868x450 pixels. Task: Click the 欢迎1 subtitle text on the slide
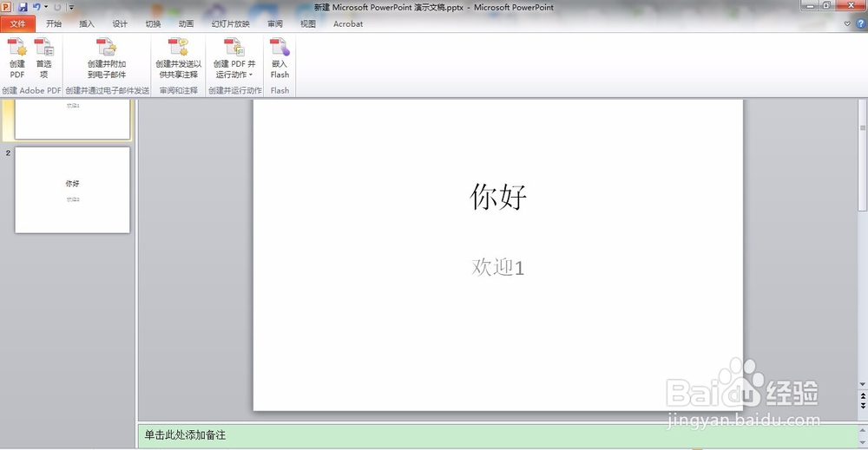click(497, 267)
